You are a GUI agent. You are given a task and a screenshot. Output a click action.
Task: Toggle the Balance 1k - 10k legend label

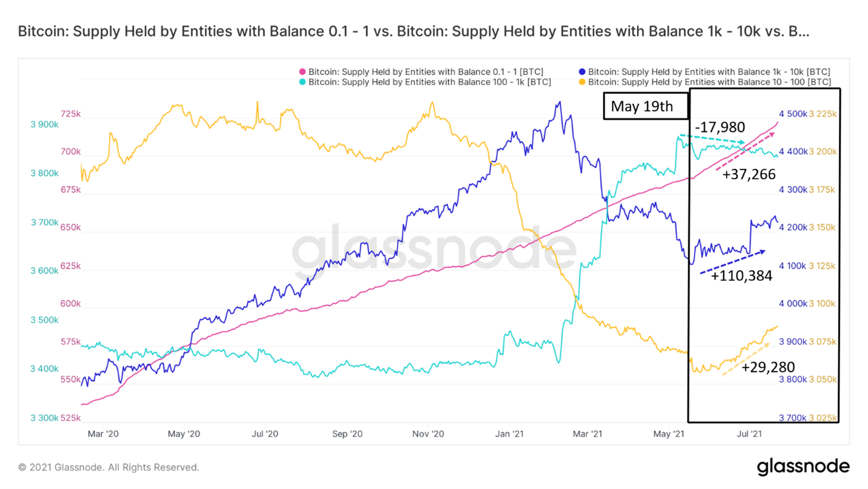coord(709,72)
